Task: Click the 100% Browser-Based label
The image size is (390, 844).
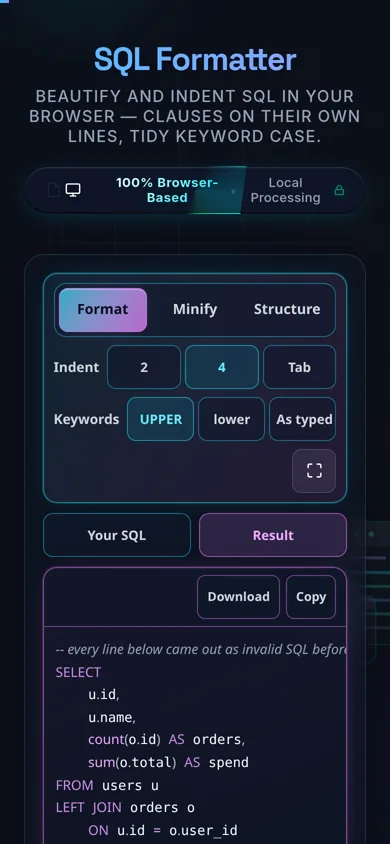Action: pos(167,190)
